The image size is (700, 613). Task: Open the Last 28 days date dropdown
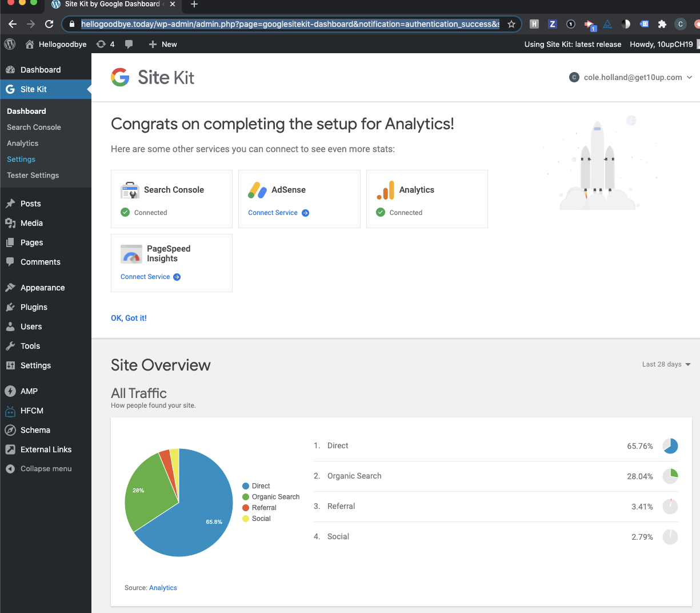pyautogui.click(x=666, y=364)
